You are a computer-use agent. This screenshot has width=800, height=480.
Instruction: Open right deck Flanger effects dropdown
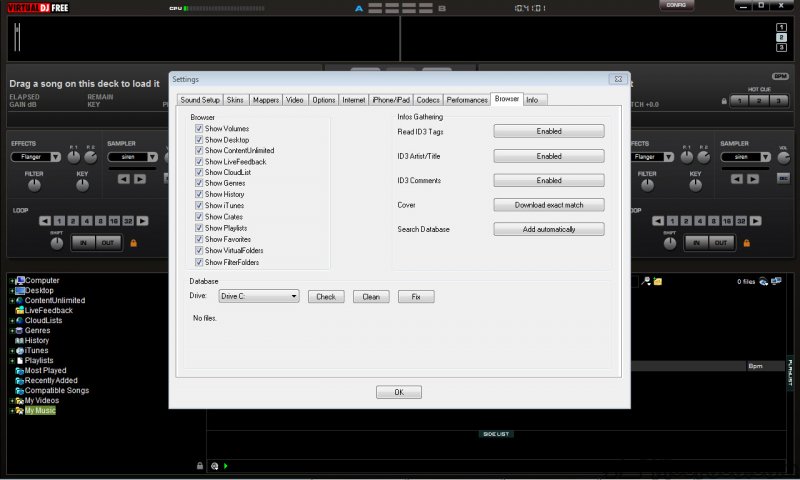668,157
